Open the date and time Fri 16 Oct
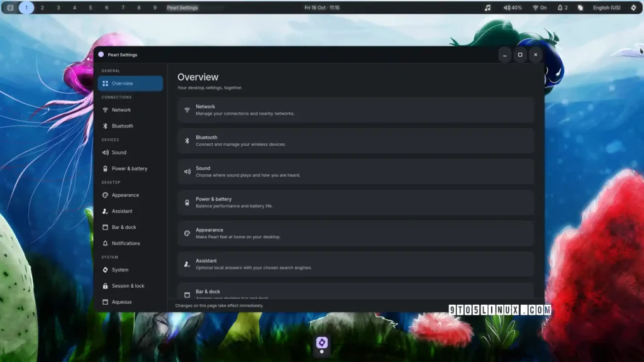The image size is (644, 362). (322, 8)
